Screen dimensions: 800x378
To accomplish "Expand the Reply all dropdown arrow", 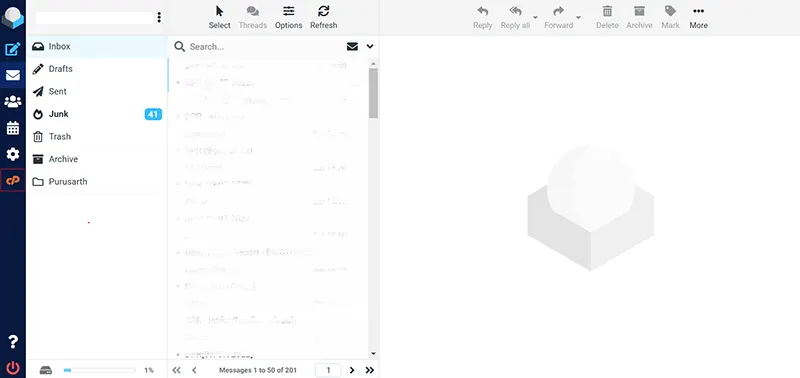I will point(536,18).
